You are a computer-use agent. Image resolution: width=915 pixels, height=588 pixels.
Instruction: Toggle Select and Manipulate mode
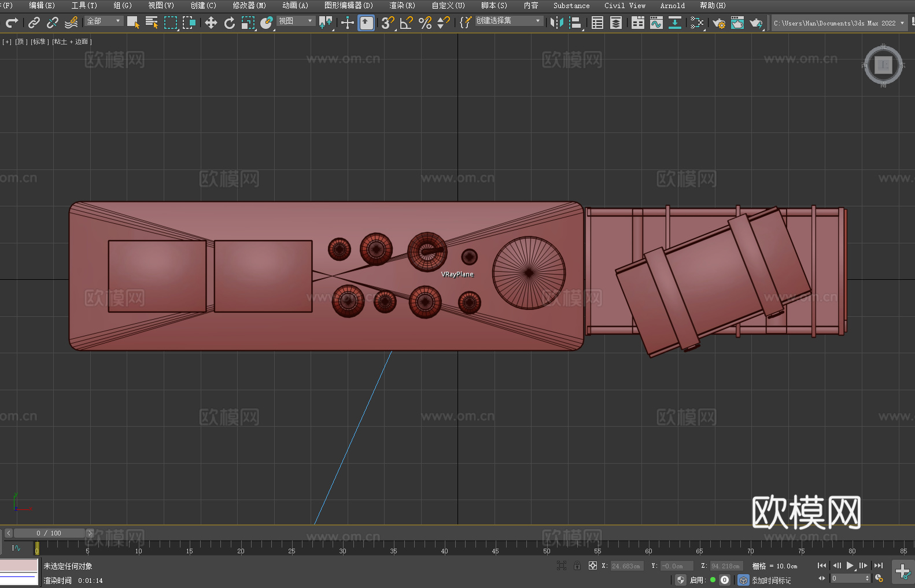point(347,23)
